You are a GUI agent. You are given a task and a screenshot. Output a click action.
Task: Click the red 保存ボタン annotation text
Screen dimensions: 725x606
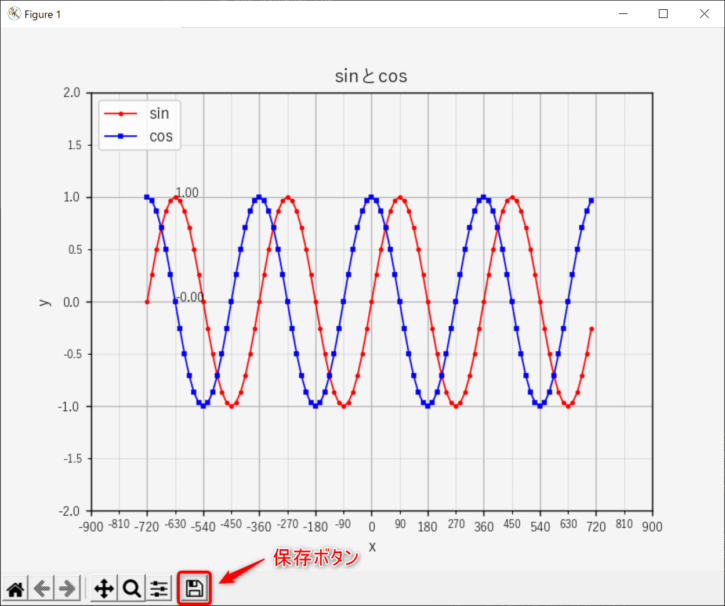click(315, 558)
